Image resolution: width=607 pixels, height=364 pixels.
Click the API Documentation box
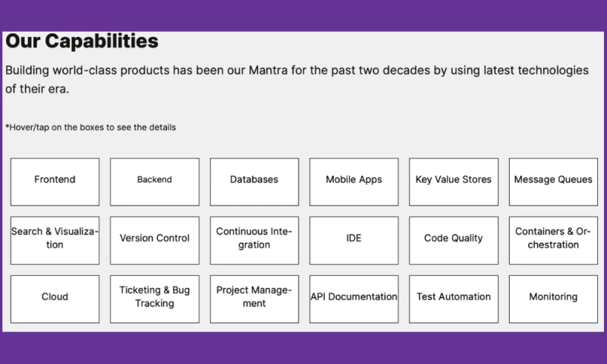[x=354, y=297]
